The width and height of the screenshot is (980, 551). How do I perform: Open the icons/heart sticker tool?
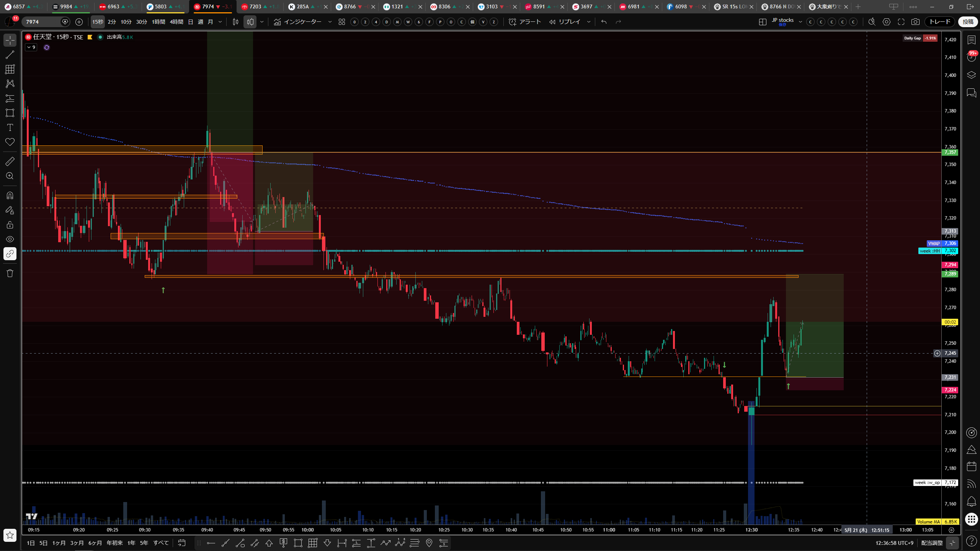pyautogui.click(x=10, y=142)
